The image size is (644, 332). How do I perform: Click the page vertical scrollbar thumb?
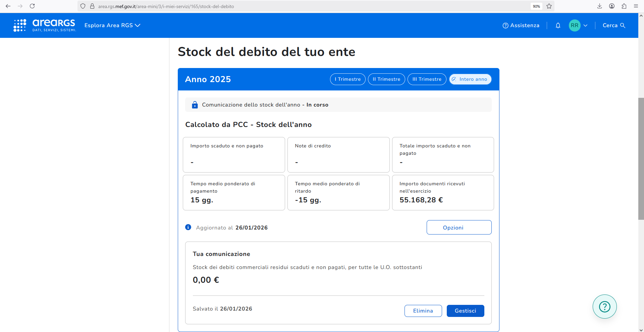click(x=641, y=158)
